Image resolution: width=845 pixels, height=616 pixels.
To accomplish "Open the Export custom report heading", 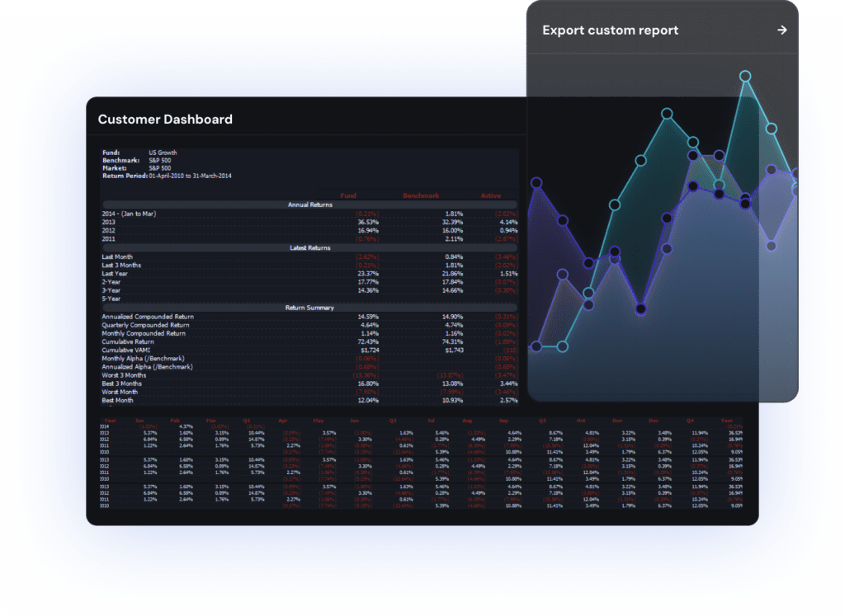I will (x=610, y=31).
